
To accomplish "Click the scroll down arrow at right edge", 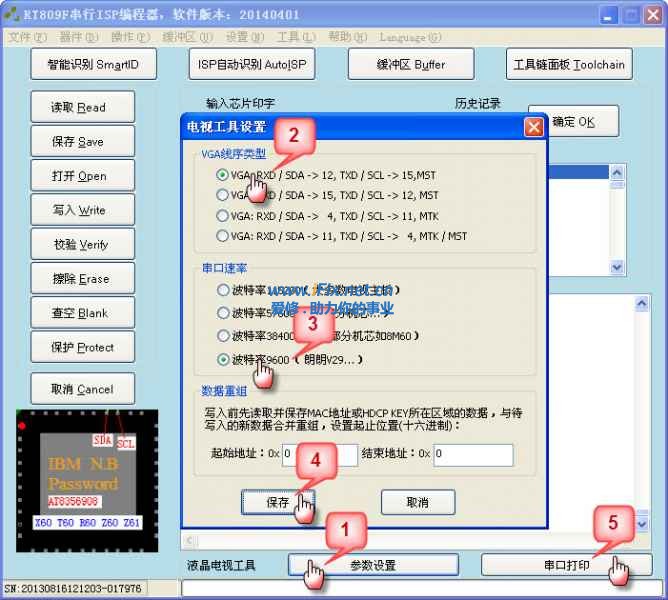I will click(643, 523).
